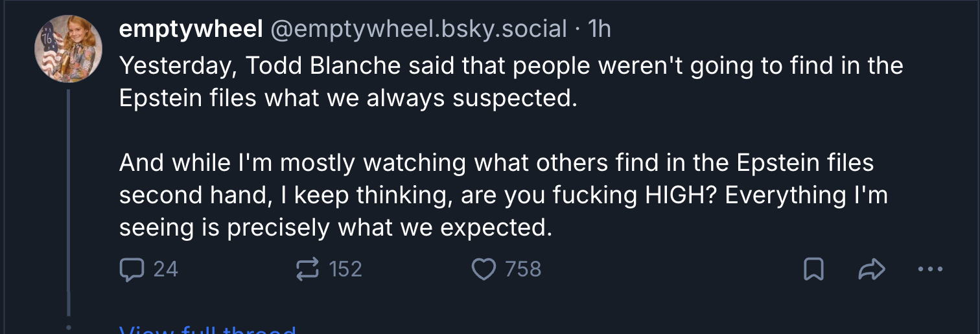Image resolution: width=980 pixels, height=334 pixels.
Task: Click the @emptywheel.bsky.social handle
Action: pos(417,30)
